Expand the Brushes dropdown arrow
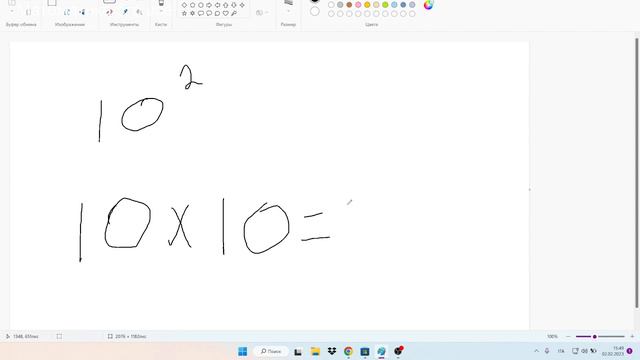This screenshot has width=640, height=360. pyautogui.click(x=161, y=12)
